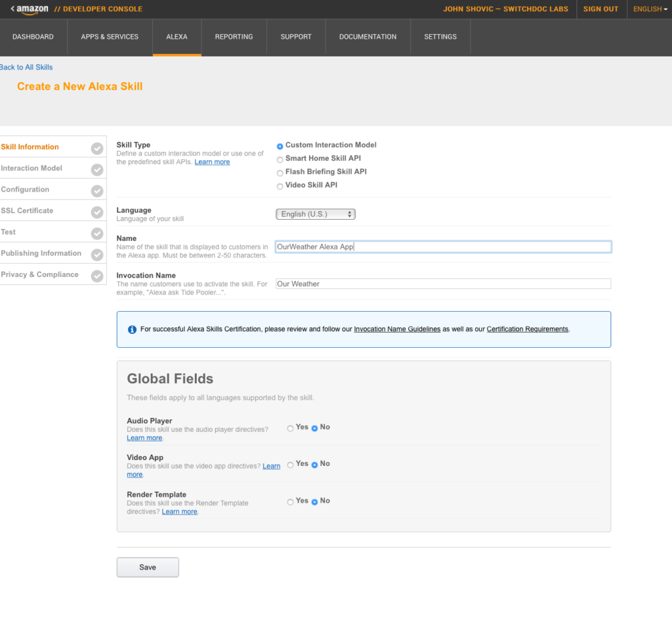This screenshot has height=643, width=672.
Task: Click the Invocation Name input field
Action: pyautogui.click(x=443, y=283)
